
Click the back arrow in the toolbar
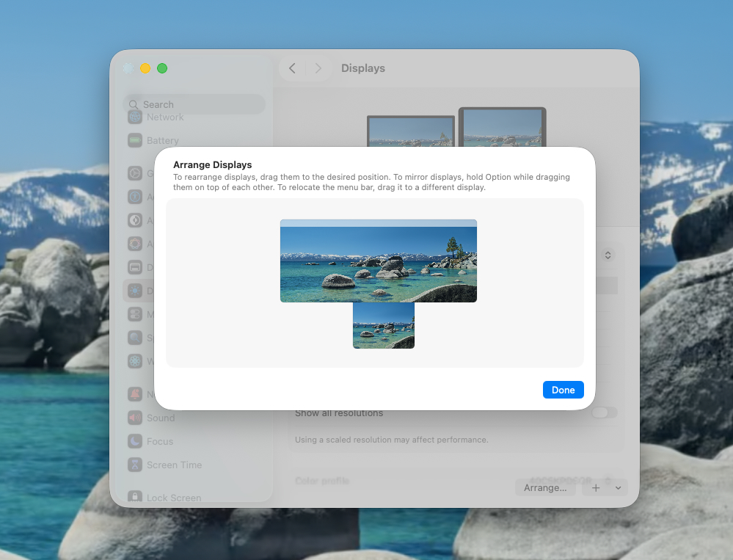pos(292,68)
